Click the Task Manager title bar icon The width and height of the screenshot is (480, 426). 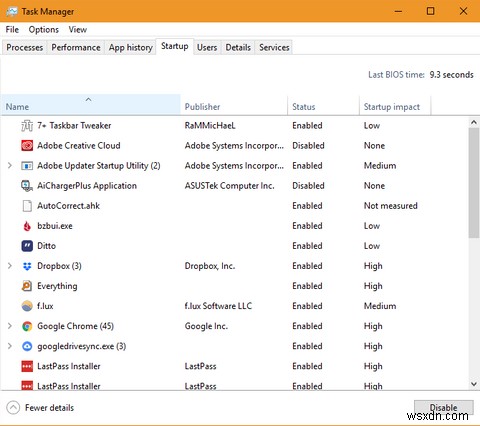(x=12, y=12)
